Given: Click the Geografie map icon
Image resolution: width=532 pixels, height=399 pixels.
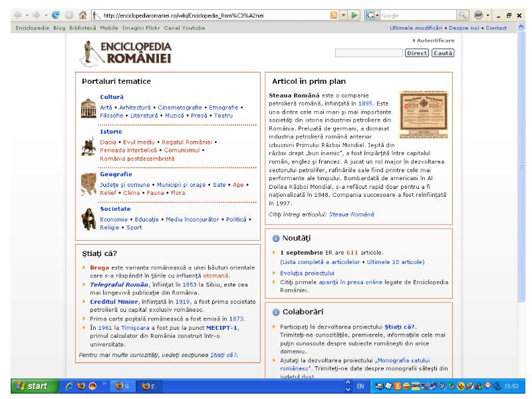Looking at the screenshot, I should tap(88, 184).
